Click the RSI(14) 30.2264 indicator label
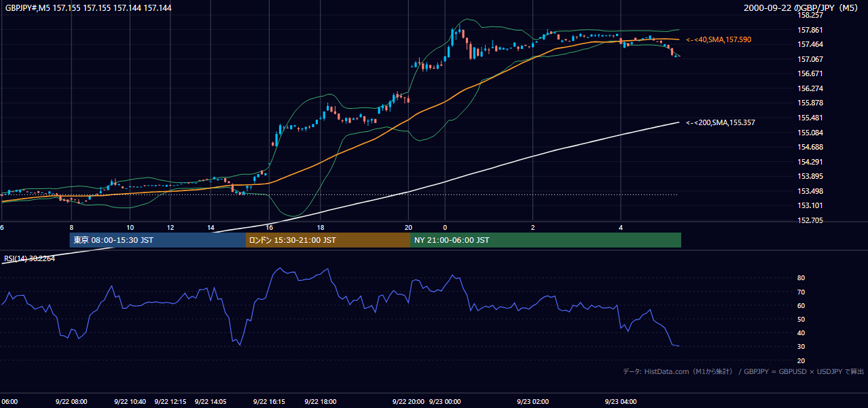Viewport: 868px width, 408px height. click(x=30, y=258)
